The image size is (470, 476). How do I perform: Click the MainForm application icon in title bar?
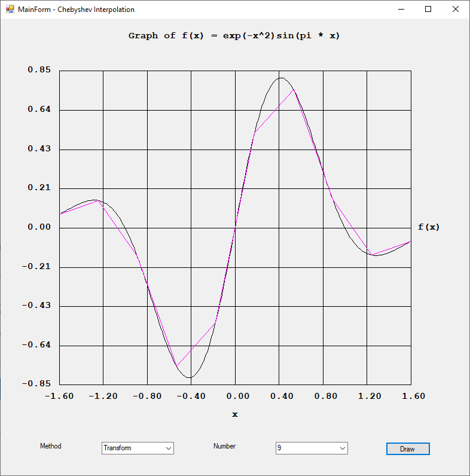coord(10,10)
